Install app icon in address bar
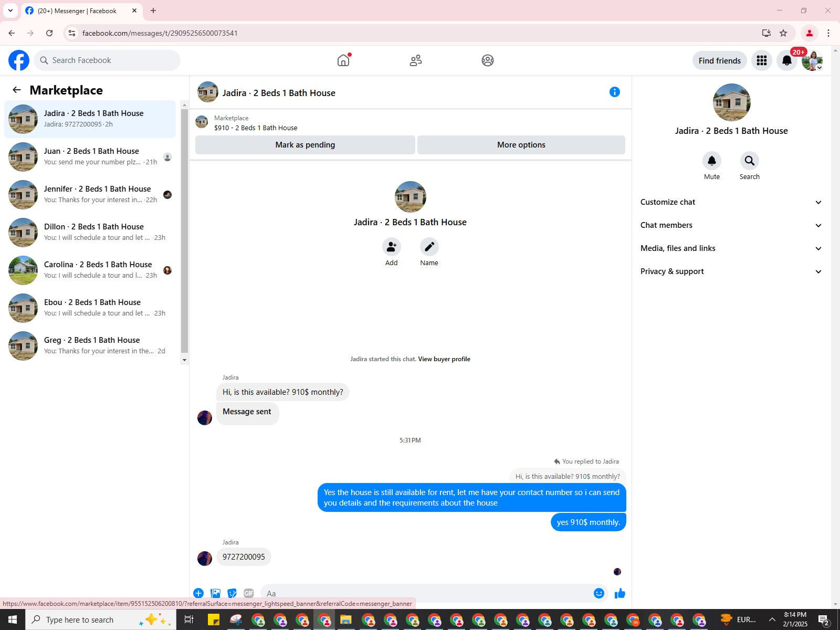Viewport: 840px width, 630px height. coord(766,33)
